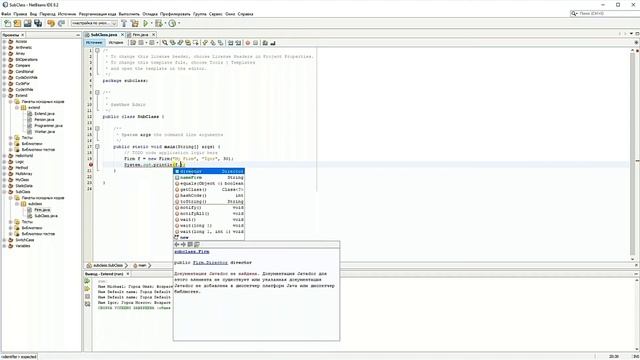Open the Выполнить menu
The image size is (640, 360).
(x=129, y=14)
